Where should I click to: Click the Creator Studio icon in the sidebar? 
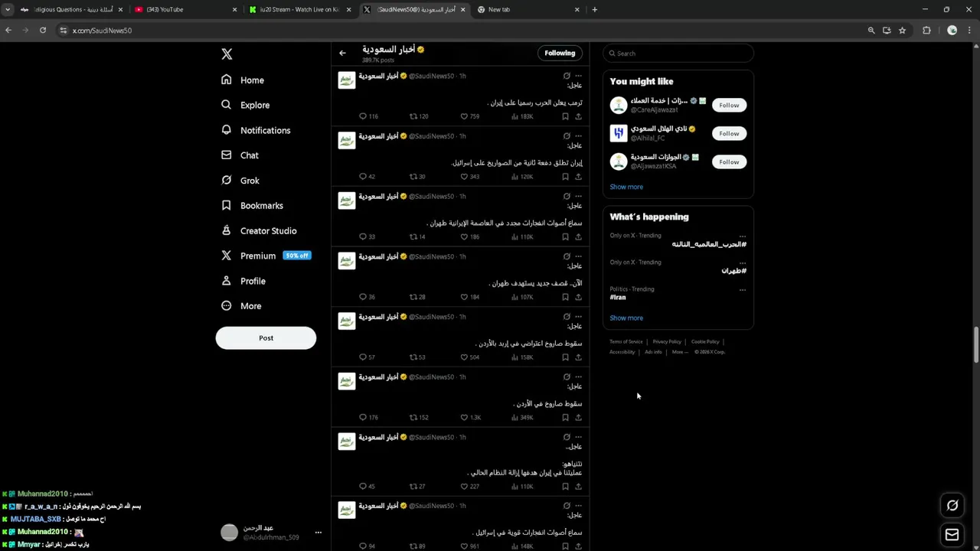pyautogui.click(x=227, y=230)
